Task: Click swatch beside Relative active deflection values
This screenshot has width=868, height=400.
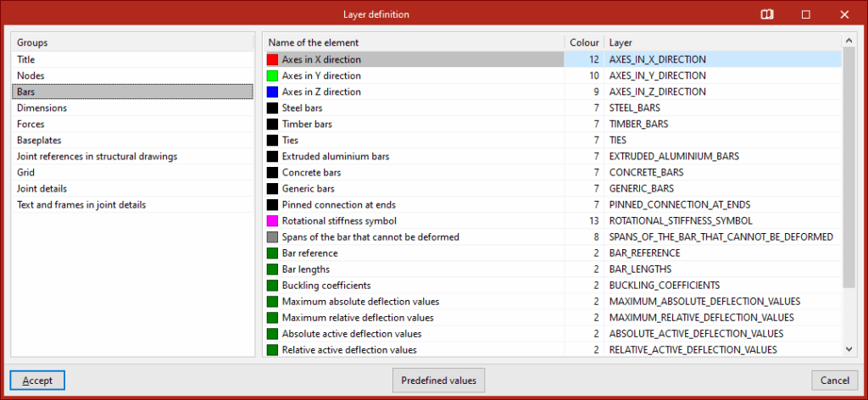Action: point(272,350)
